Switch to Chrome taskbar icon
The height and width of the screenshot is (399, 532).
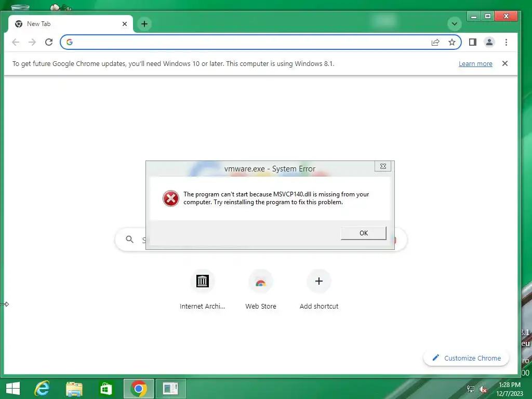tap(138, 389)
